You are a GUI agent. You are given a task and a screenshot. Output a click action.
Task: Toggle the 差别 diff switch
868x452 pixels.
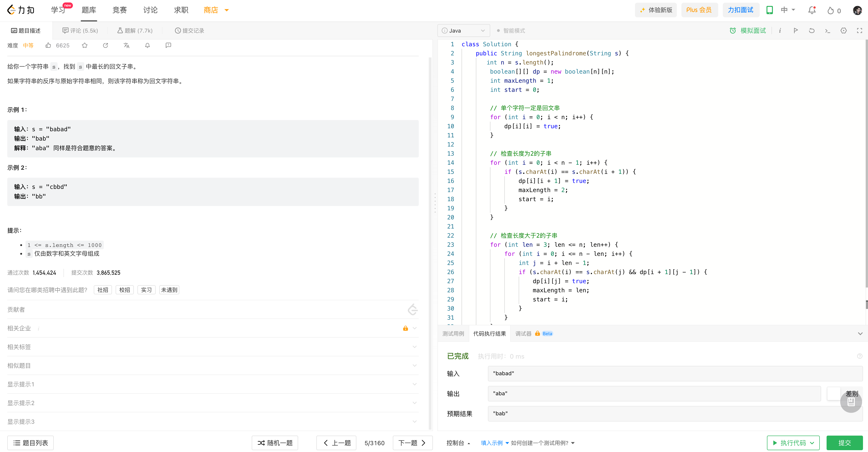pos(834,393)
